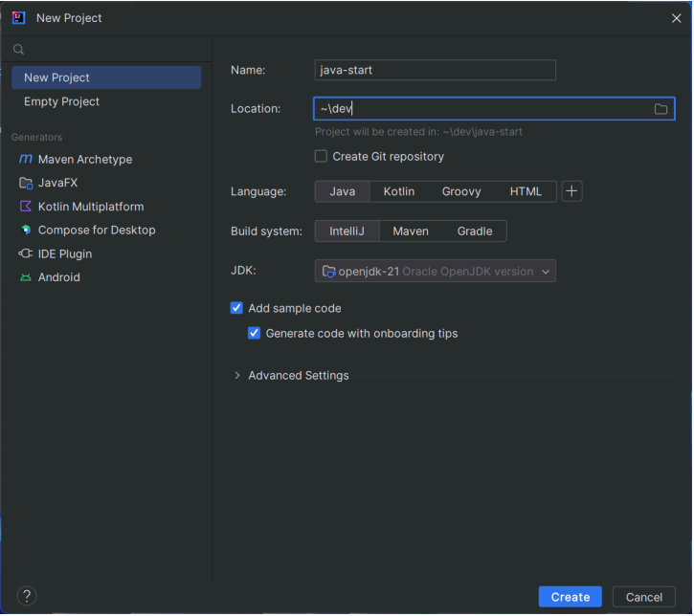Click the 'JDK:' label
This screenshot has height=616, width=694.
[243, 271]
